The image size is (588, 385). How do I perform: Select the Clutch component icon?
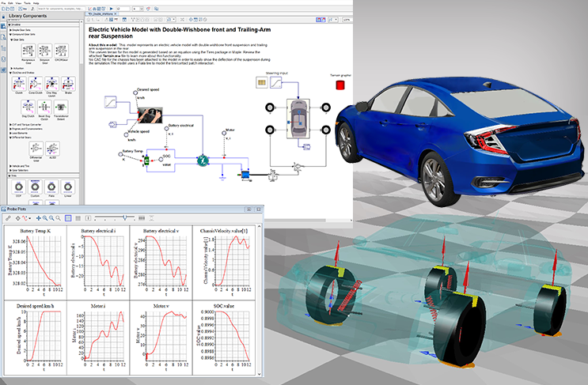coord(17,84)
